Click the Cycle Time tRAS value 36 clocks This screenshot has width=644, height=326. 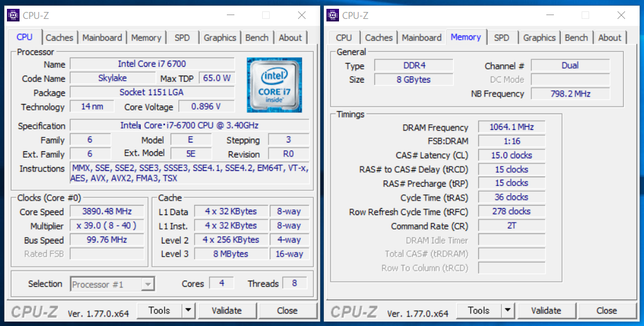click(512, 197)
